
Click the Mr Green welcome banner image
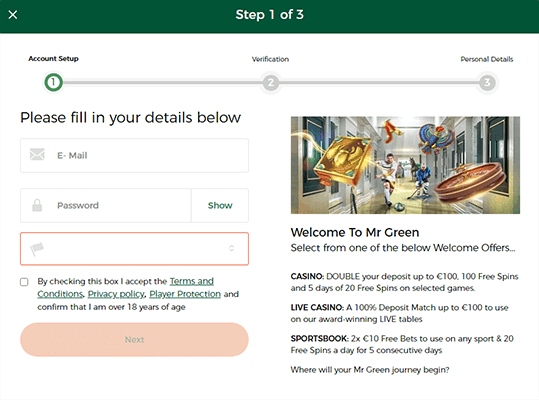pos(405,165)
